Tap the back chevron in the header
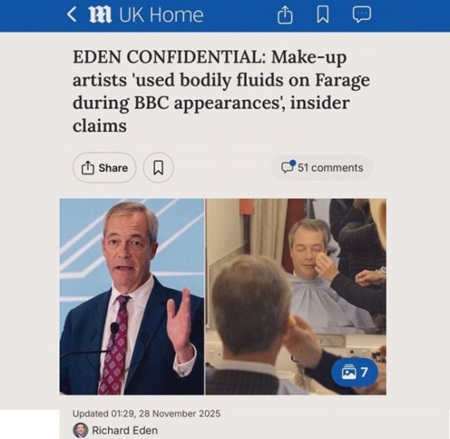The height and width of the screenshot is (439, 450). pyautogui.click(x=72, y=15)
